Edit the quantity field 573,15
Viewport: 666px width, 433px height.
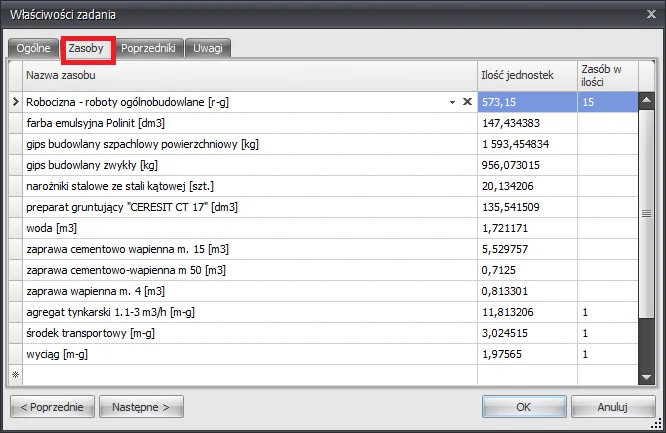click(x=526, y=102)
